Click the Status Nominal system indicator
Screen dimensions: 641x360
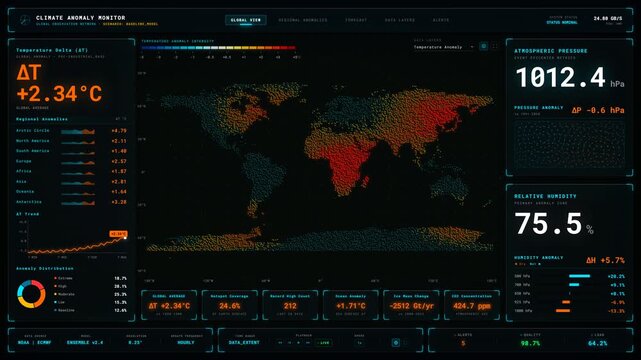(x=562, y=22)
